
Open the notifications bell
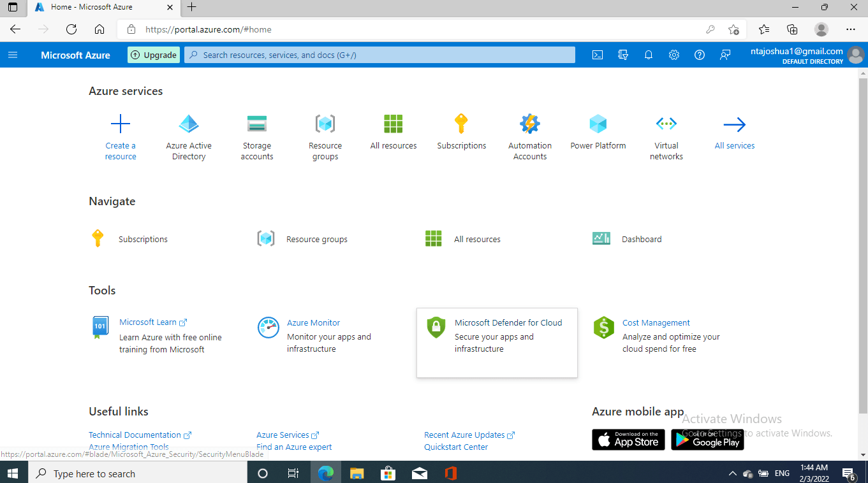pos(649,55)
